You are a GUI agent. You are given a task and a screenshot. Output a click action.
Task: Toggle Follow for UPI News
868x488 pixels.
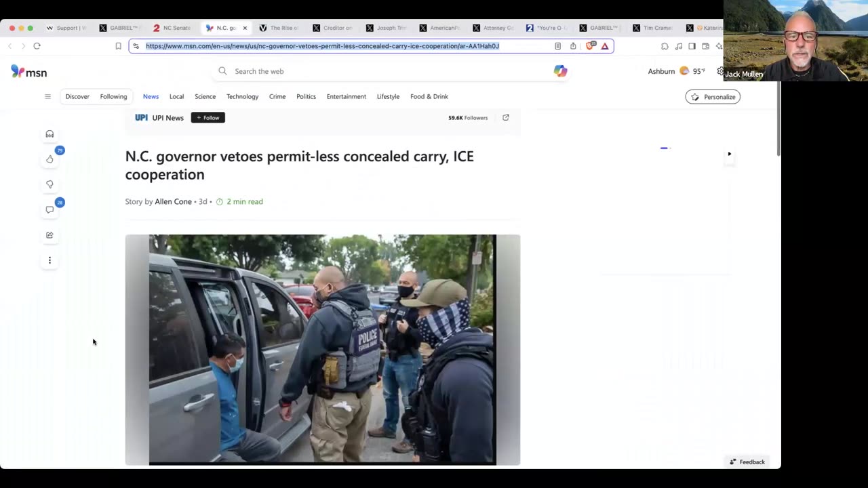(208, 118)
